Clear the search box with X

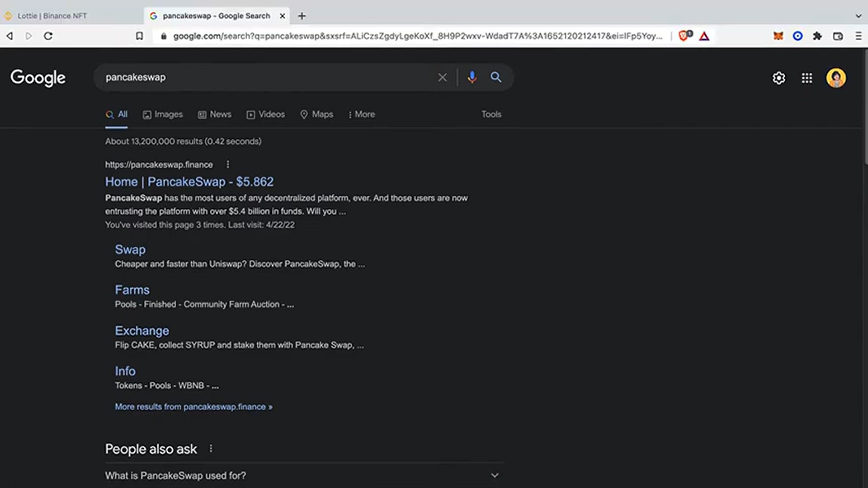[442, 77]
